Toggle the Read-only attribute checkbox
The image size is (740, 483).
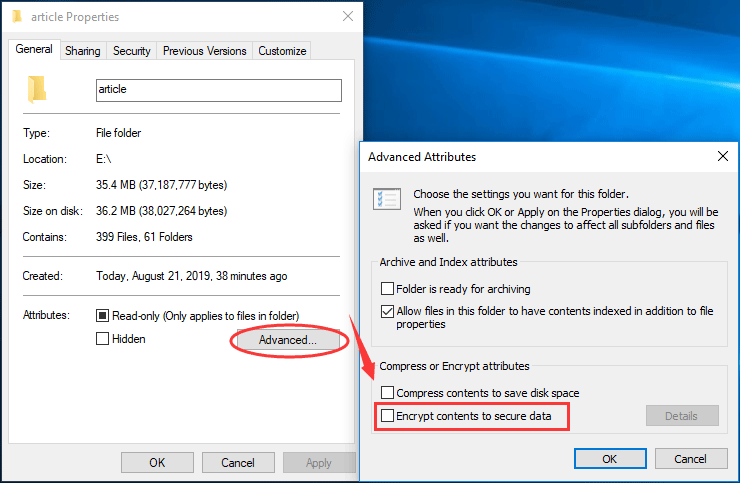[102, 315]
